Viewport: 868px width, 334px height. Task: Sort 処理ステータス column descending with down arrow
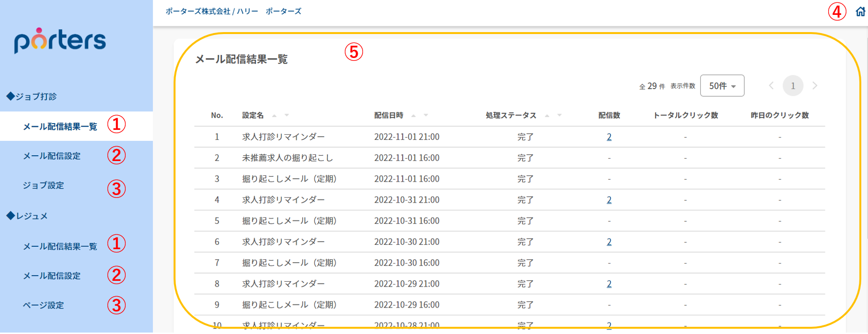click(x=559, y=115)
